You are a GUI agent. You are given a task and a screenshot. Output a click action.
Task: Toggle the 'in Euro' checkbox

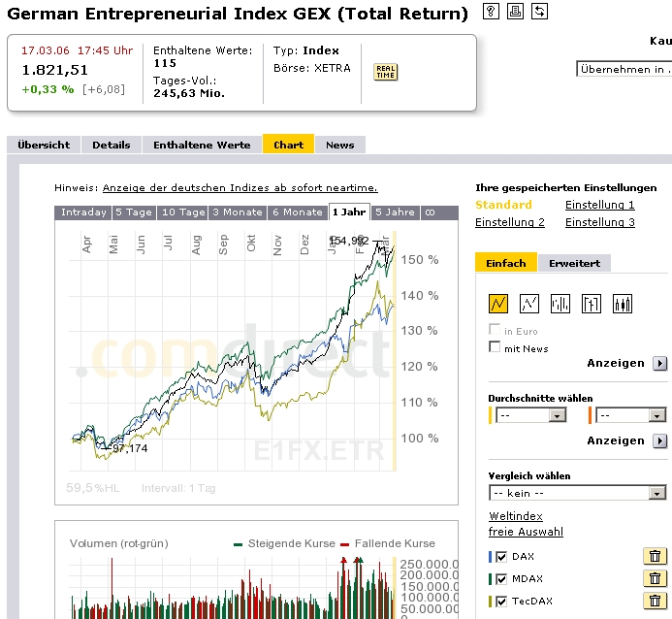[x=495, y=329]
